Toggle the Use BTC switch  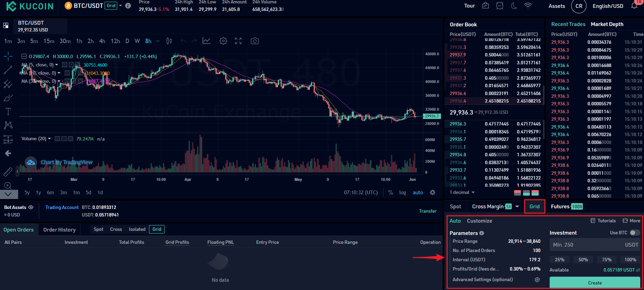pyautogui.click(x=635, y=233)
